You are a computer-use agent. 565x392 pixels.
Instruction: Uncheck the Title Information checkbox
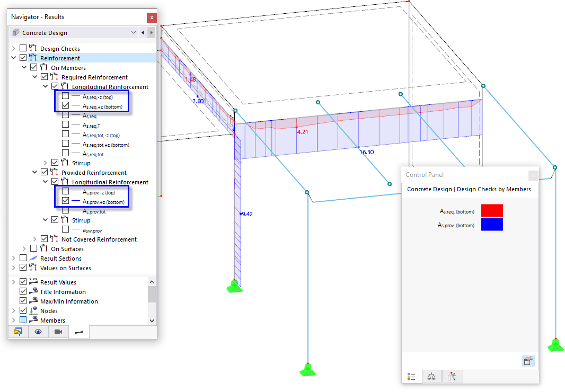[23, 291]
